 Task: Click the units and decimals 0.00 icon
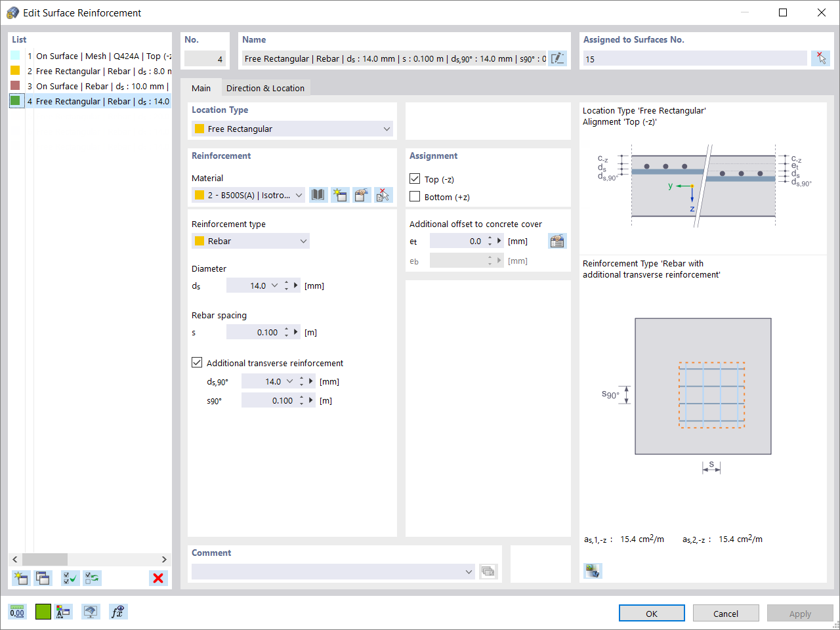point(17,612)
